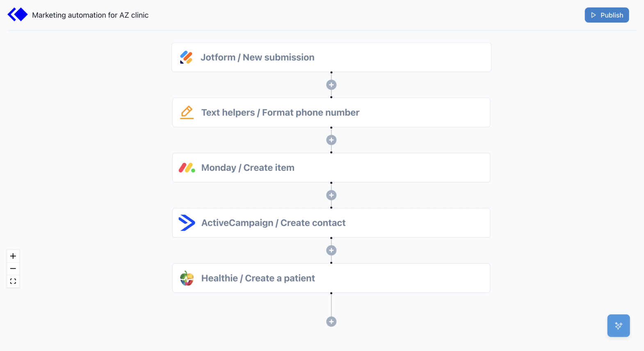
Task: Publish the workflow
Action: pyautogui.click(x=607, y=15)
